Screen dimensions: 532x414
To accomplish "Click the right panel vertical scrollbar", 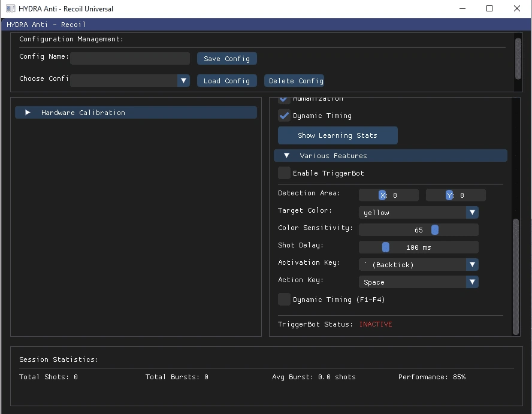I will (x=516, y=277).
